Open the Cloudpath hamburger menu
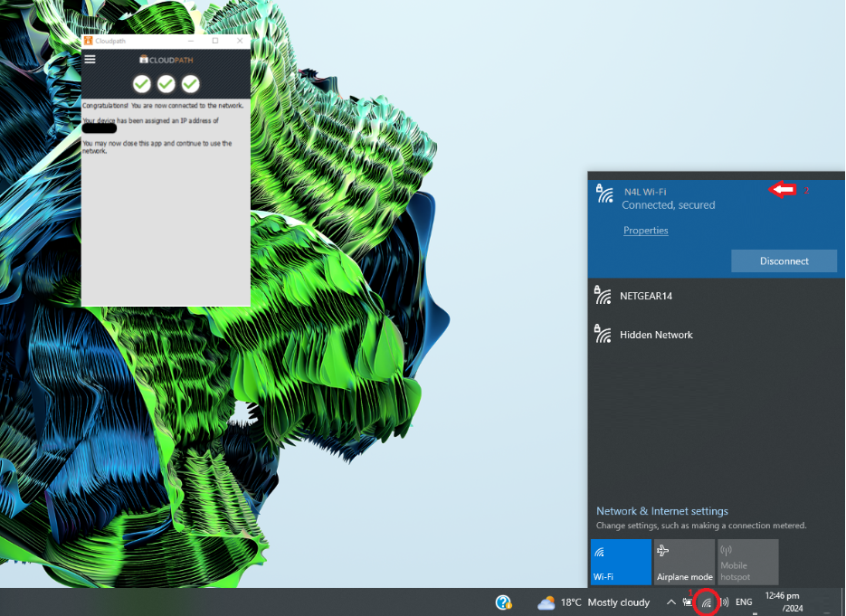The width and height of the screenshot is (846, 616). point(90,59)
